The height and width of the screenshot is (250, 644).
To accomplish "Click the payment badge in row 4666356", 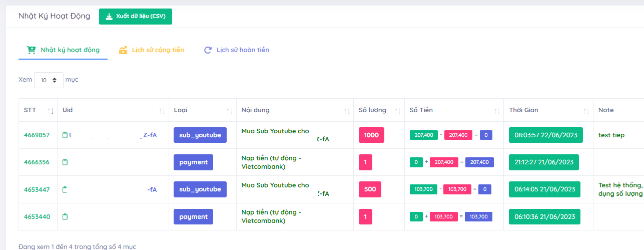I will pos(193,162).
